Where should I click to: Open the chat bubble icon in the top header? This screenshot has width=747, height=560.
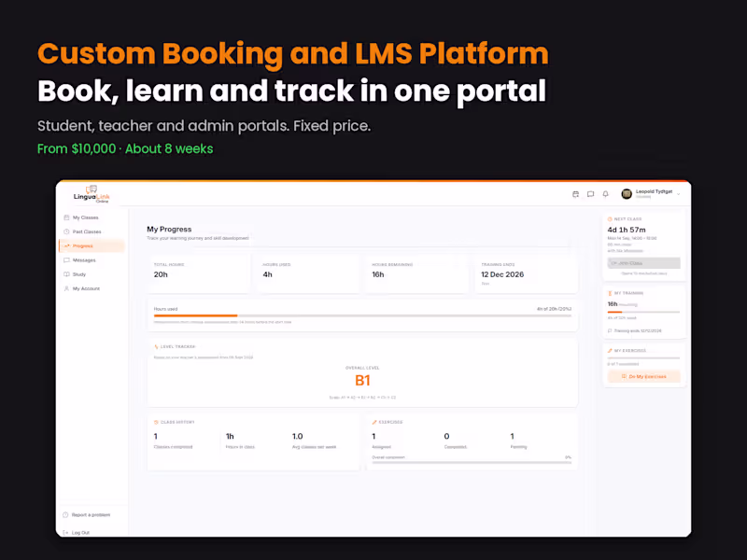590,194
